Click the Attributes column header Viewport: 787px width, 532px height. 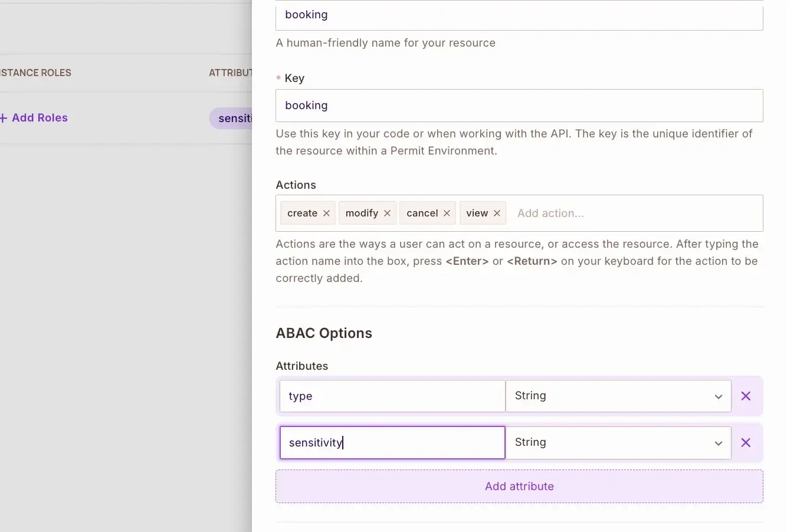(x=231, y=73)
